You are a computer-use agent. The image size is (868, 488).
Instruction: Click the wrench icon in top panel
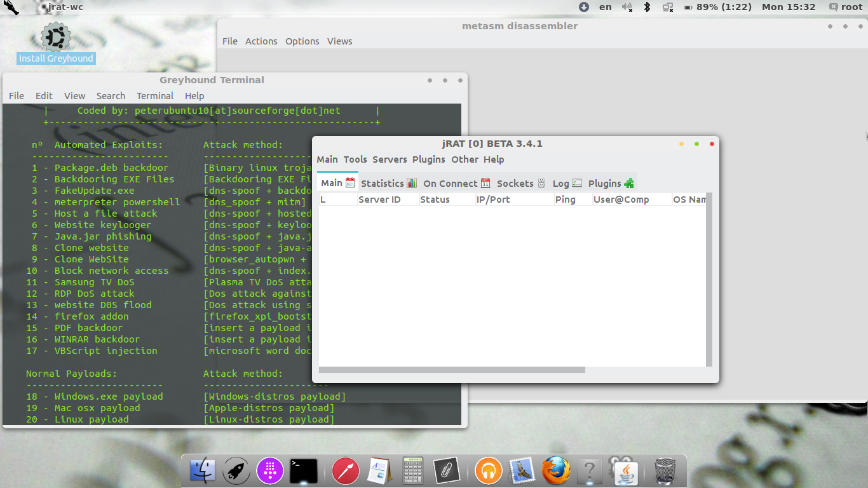click(11, 7)
